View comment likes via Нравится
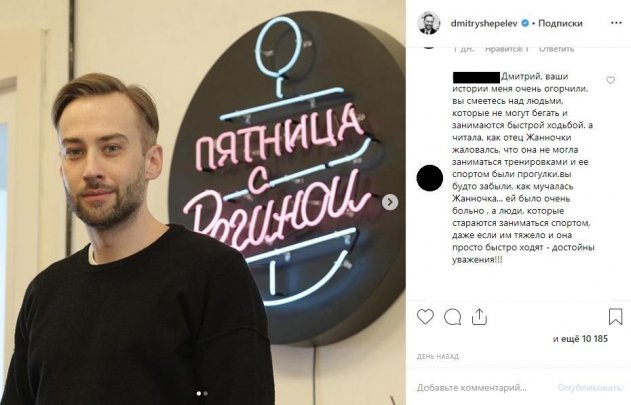The width and height of the screenshot is (631, 405). click(x=506, y=49)
